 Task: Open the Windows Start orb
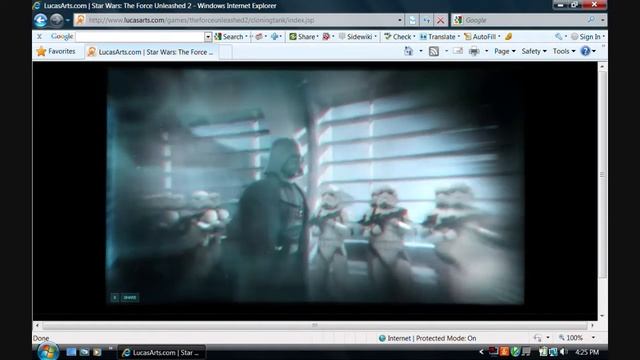pyautogui.click(x=48, y=352)
